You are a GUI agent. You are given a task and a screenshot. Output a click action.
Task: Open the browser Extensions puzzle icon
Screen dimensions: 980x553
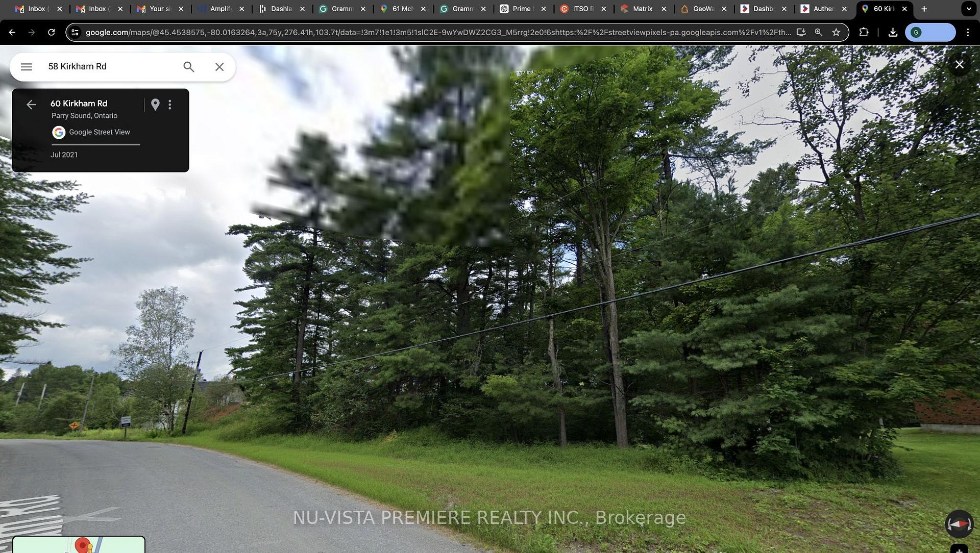click(x=864, y=32)
